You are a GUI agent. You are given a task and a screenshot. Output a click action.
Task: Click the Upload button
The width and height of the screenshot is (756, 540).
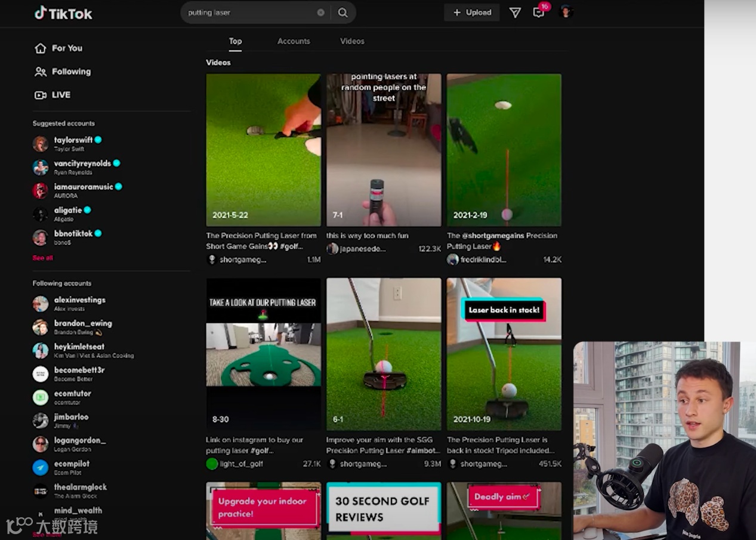[471, 13]
